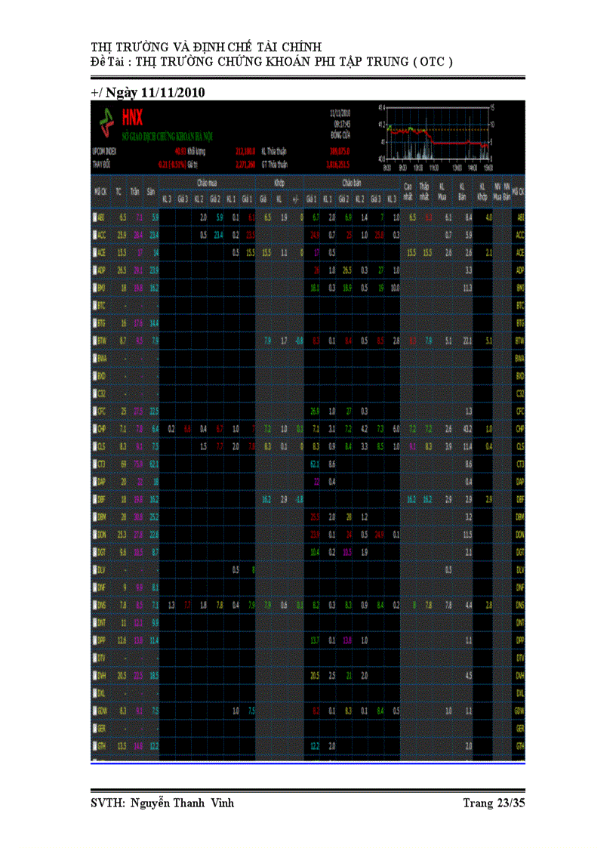
Task: Open the ACE stock code on right edge
Action: point(520,253)
